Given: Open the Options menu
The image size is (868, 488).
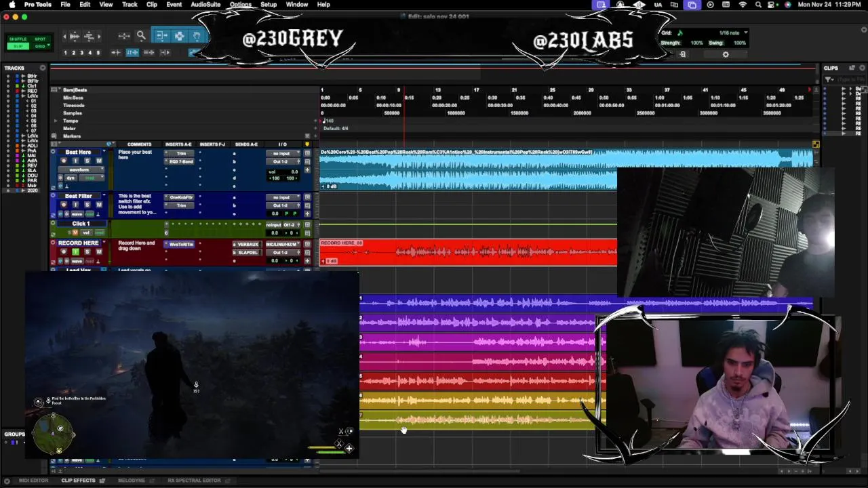Looking at the screenshot, I should coord(240,5).
